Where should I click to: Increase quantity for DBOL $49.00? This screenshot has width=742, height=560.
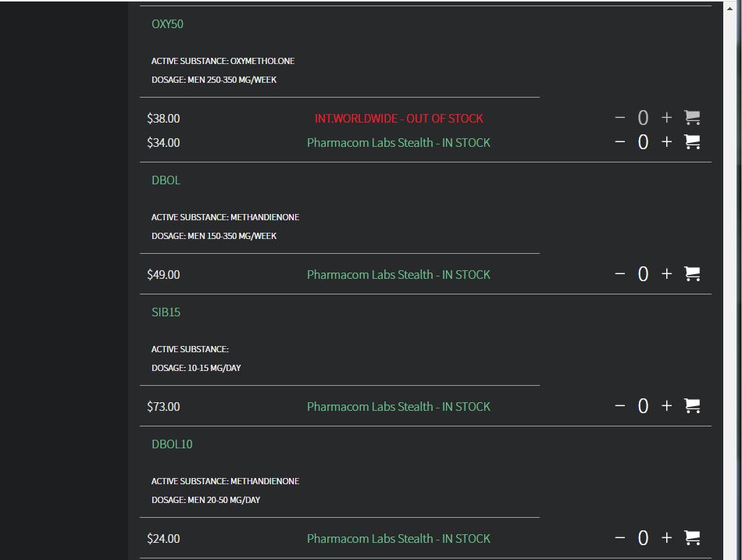point(666,273)
